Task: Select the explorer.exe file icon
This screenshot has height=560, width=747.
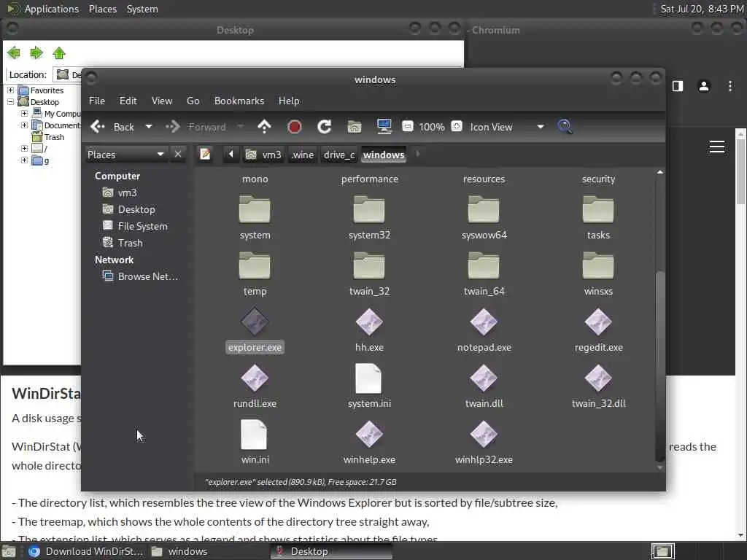Action: (255, 322)
